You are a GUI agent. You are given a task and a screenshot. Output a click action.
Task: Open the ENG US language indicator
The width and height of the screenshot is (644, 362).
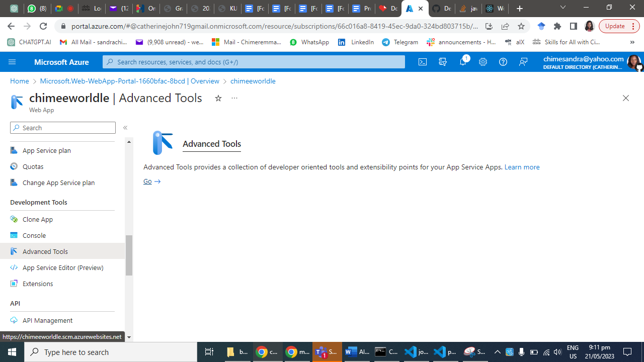573,352
